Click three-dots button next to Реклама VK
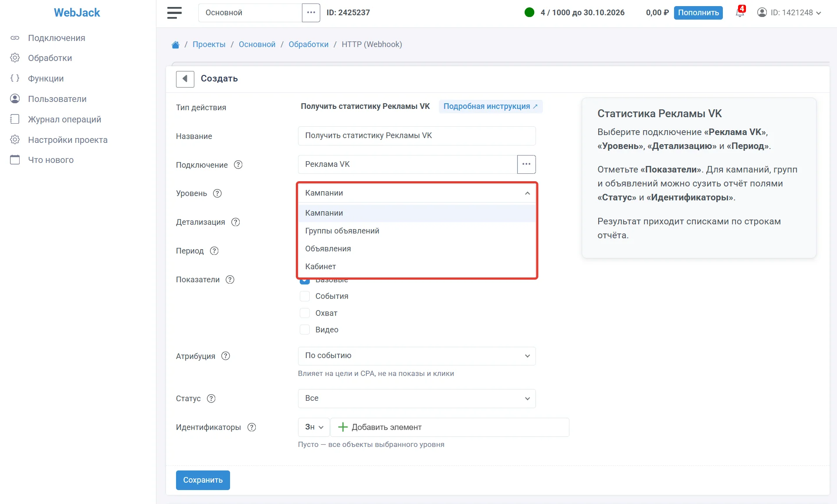837x504 pixels. (x=526, y=164)
